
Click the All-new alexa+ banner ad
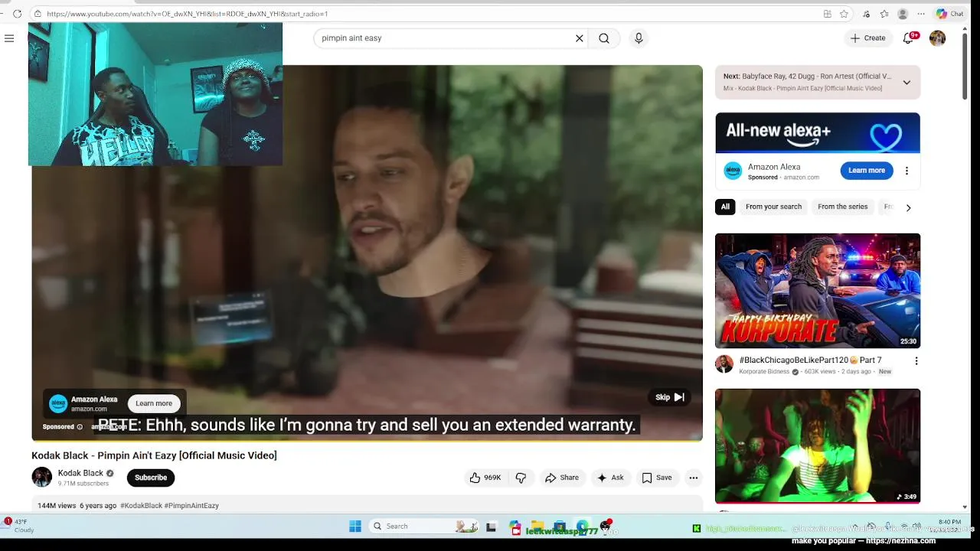[818, 133]
